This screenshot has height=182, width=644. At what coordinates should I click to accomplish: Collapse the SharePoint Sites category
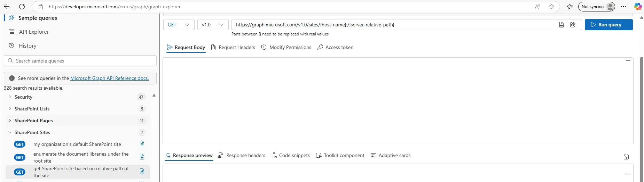77,132
